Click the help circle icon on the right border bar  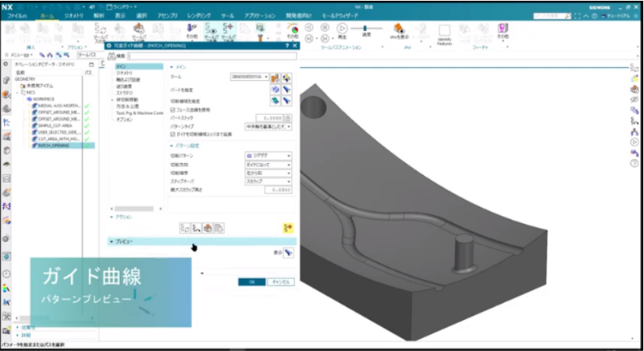[x=634, y=163]
